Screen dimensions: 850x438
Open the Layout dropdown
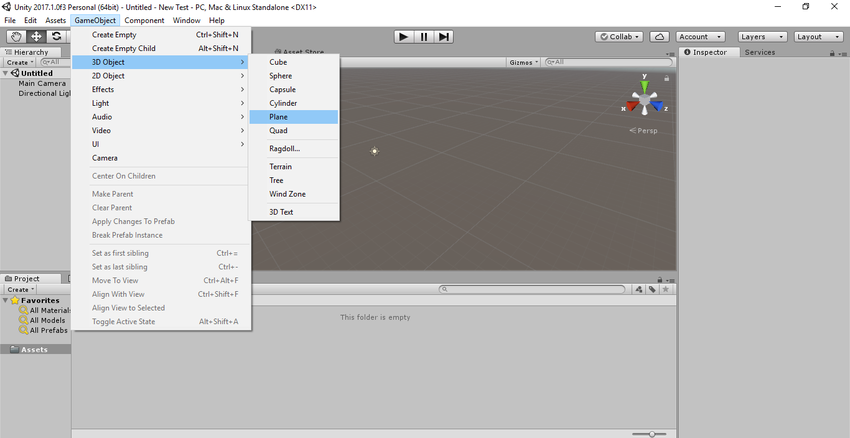click(819, 37)
